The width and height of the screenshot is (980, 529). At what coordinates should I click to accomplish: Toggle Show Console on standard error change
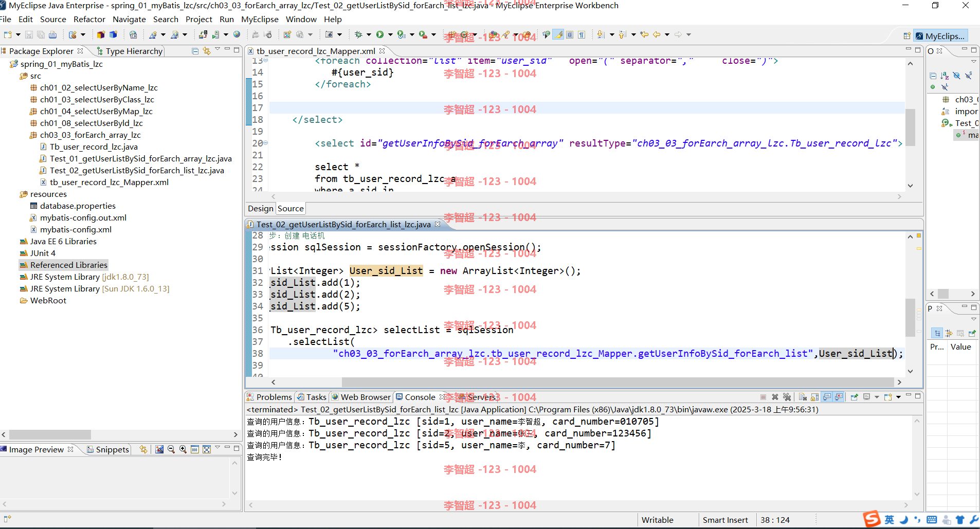[839, 397]
